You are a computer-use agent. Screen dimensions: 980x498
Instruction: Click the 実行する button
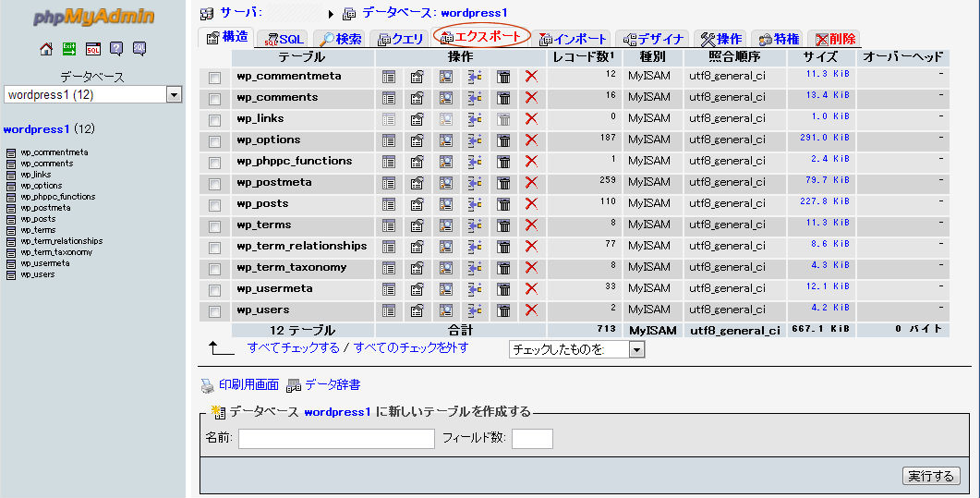[x=931, y=476]
